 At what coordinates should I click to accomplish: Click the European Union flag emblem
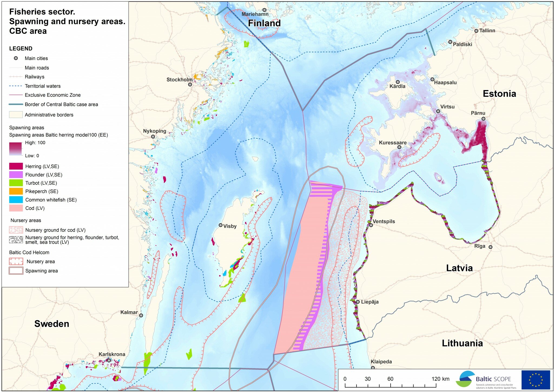click(536, 380)
